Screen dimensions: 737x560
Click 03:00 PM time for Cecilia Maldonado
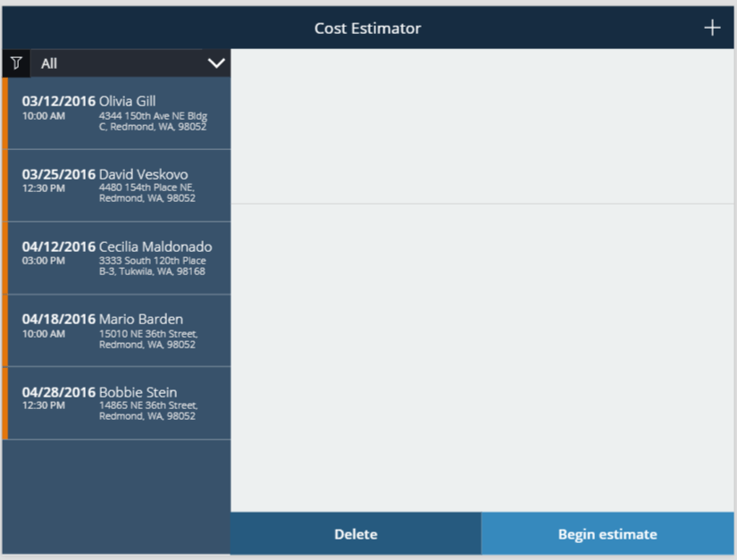point(43,260)
